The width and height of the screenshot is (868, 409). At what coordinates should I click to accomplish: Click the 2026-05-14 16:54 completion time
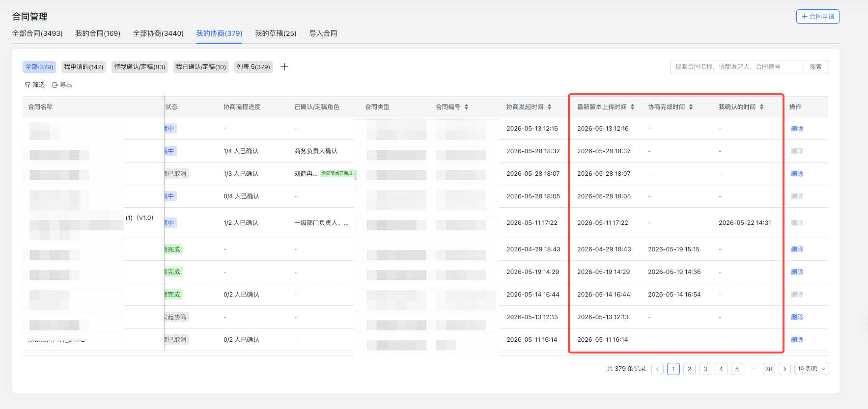coord(674,295)
